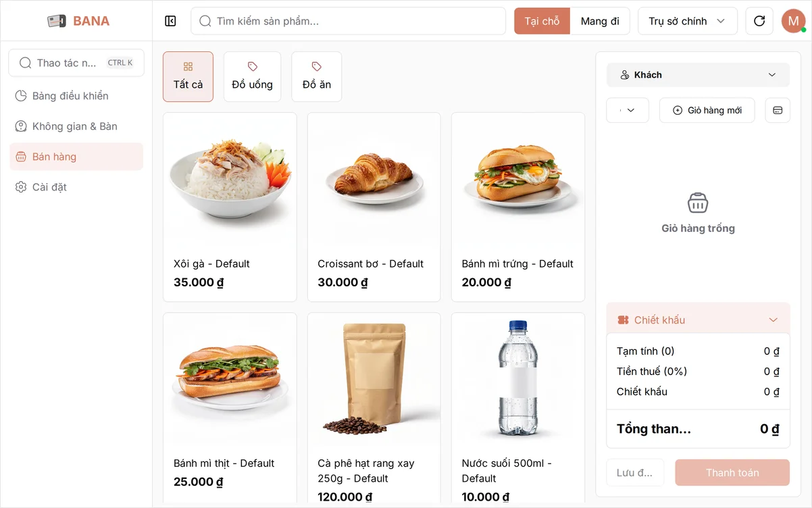Switch order mode to Tại chỗ
Image resolution: width=812 pixels, height=508 pixels.
pyautogui.click(x=542, y=21)
